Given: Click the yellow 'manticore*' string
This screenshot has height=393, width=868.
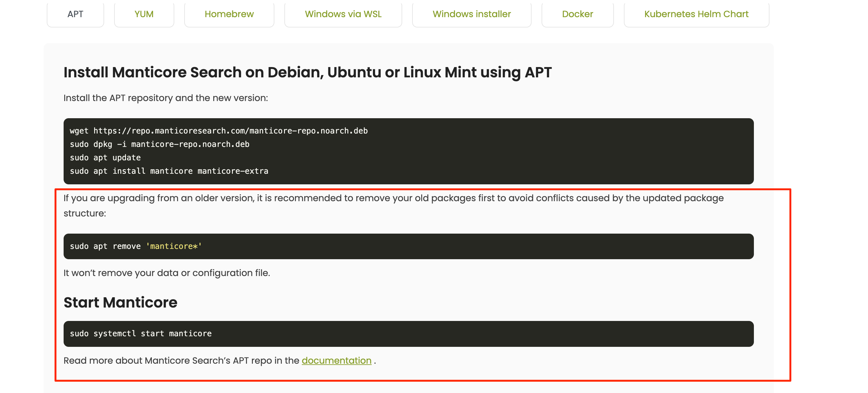Looking at the screenshot, I should (174, 246).
